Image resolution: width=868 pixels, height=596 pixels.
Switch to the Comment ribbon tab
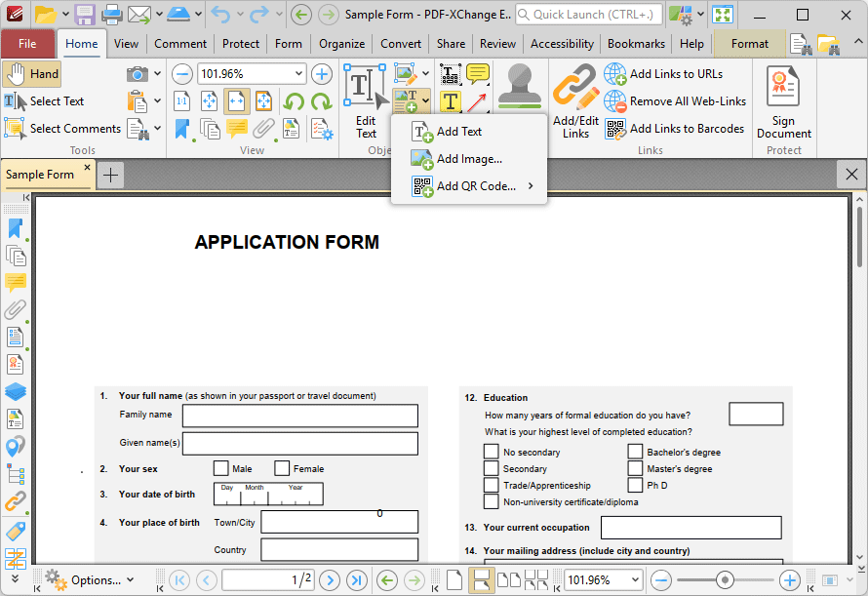(179, 44)
